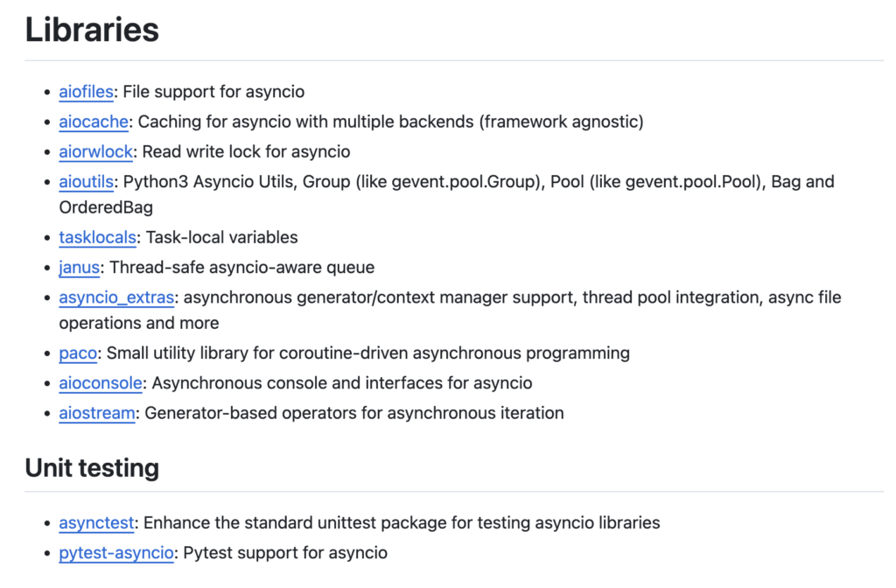This screenshot has height=588, width=896.
Task: Click the asynctest link
Action: [96, 523]
